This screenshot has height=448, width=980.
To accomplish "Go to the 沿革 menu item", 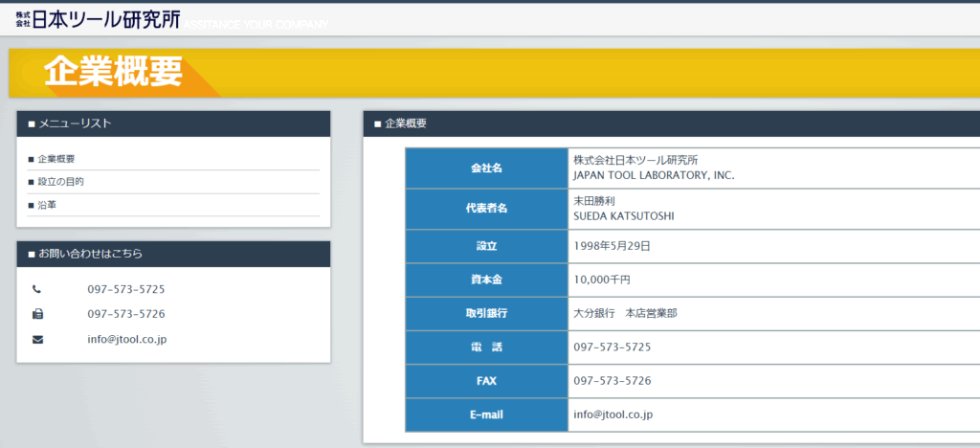I will (48, 205).
